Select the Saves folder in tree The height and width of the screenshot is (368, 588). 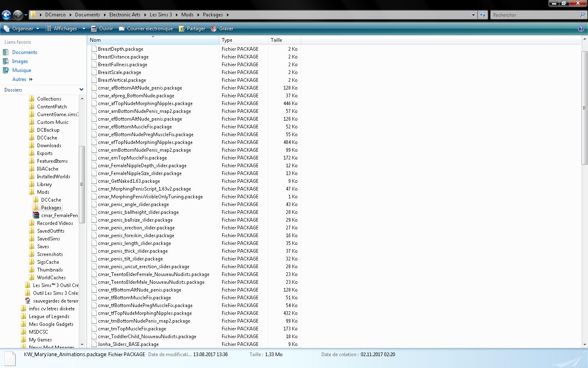click(43, 247)
